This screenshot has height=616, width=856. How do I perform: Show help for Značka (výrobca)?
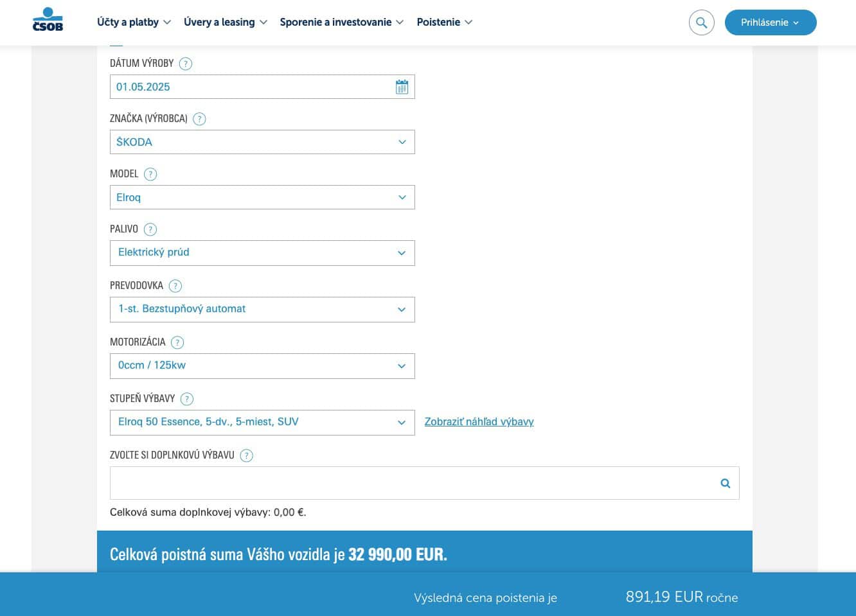199,119
